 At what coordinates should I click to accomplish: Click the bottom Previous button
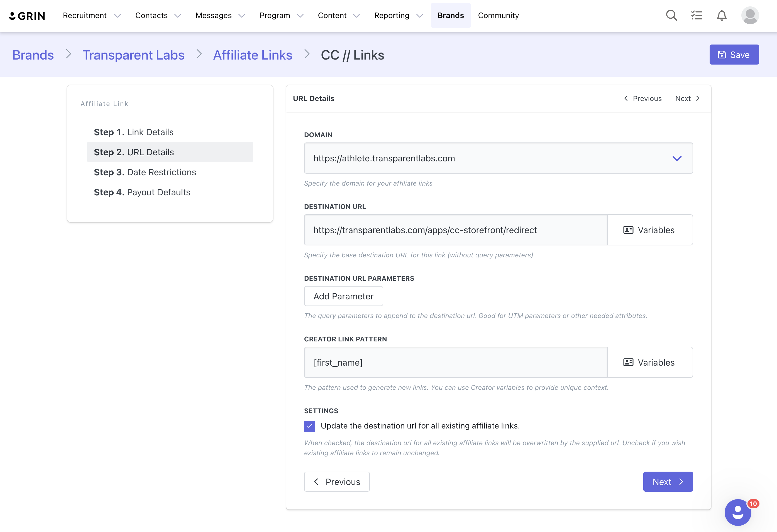pyautogui.click(x=337, y=481)
